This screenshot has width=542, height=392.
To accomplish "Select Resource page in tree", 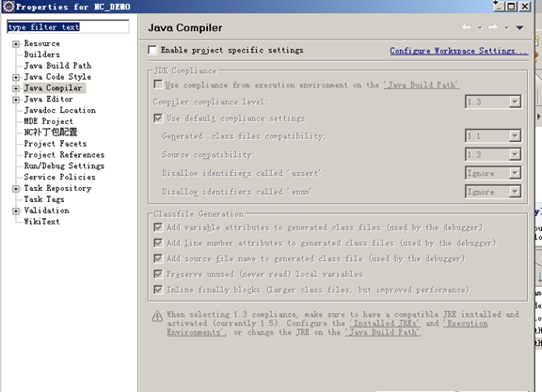I will point(41,43).
